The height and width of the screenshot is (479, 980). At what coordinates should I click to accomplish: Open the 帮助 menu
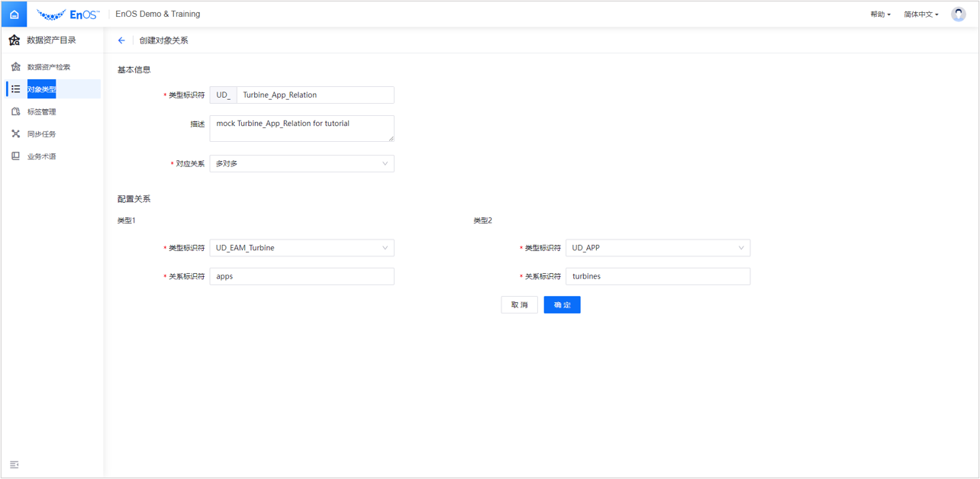(879, 13)
